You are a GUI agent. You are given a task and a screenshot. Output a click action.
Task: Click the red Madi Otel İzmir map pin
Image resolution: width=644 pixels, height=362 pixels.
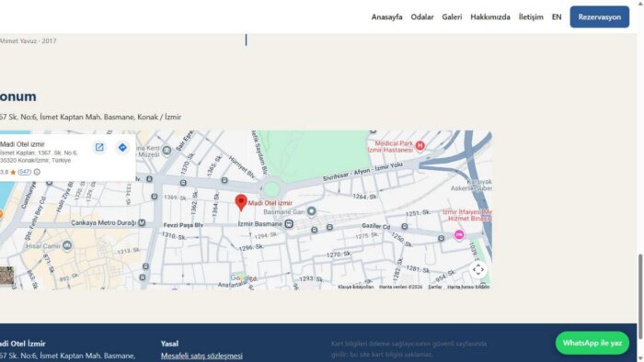tap(241, 202)
